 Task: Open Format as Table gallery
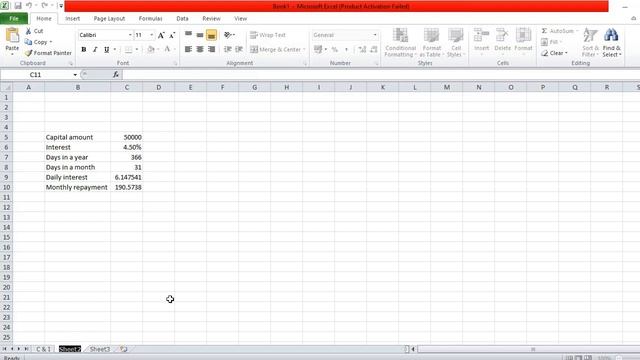coord(431,42)
